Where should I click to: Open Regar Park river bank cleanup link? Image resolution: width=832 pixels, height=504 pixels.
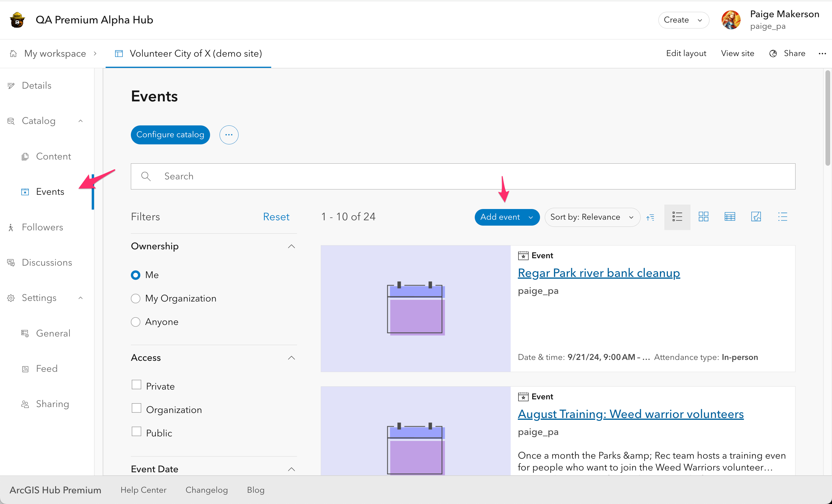599,272
